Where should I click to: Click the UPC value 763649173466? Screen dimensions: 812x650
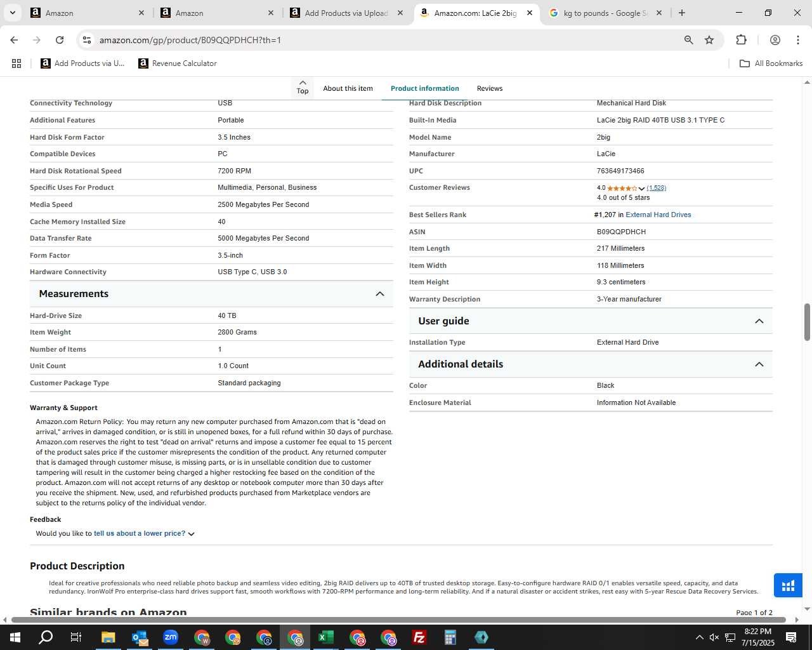click(620, 171)
